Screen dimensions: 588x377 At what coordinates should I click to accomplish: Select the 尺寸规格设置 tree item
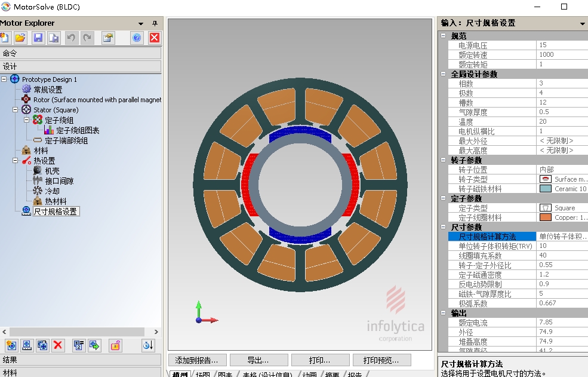click(56, 212)
